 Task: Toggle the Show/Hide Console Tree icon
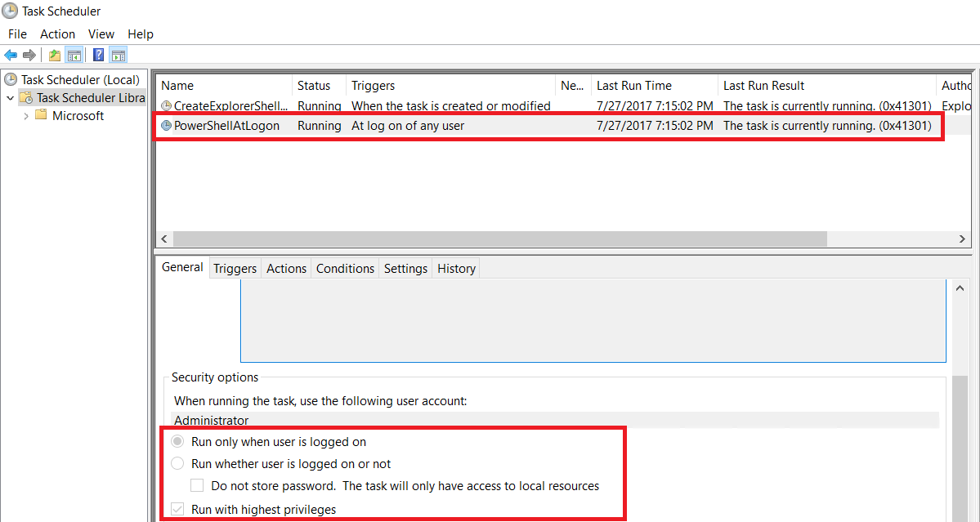coord(74,55)
